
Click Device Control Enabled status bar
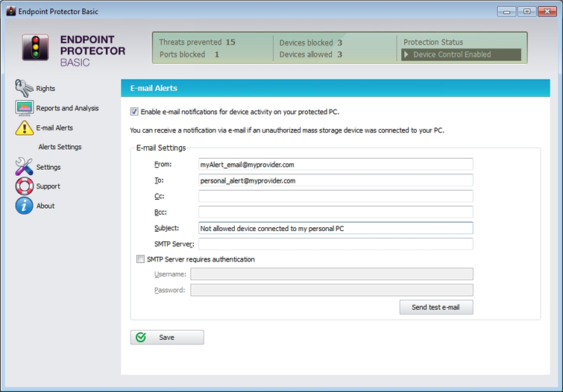(461, 54)
